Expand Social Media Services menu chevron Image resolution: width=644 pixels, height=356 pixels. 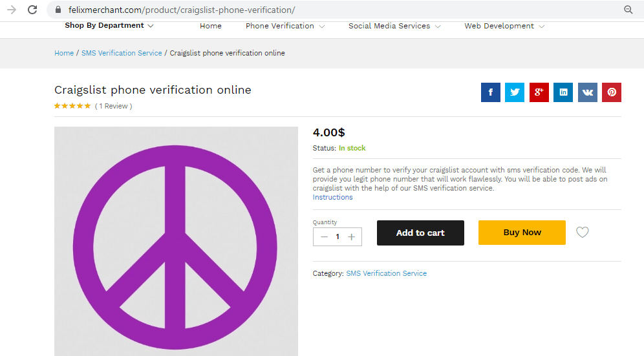point(438,26)
